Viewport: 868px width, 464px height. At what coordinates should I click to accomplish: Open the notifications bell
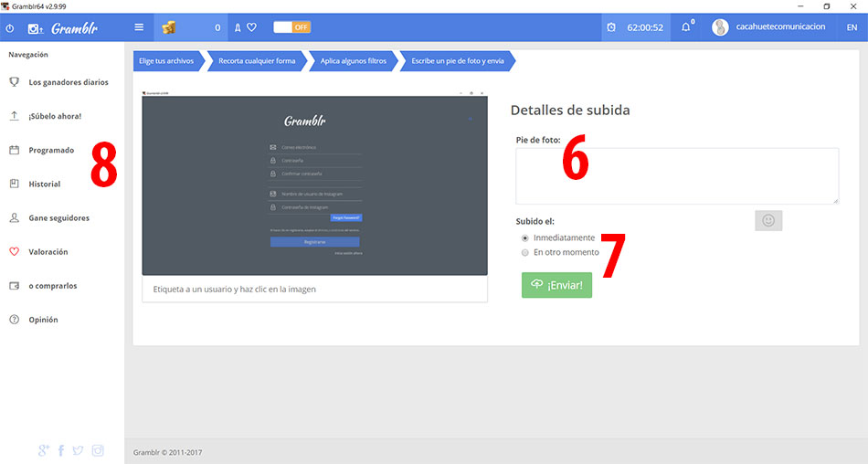coord(686,26)
